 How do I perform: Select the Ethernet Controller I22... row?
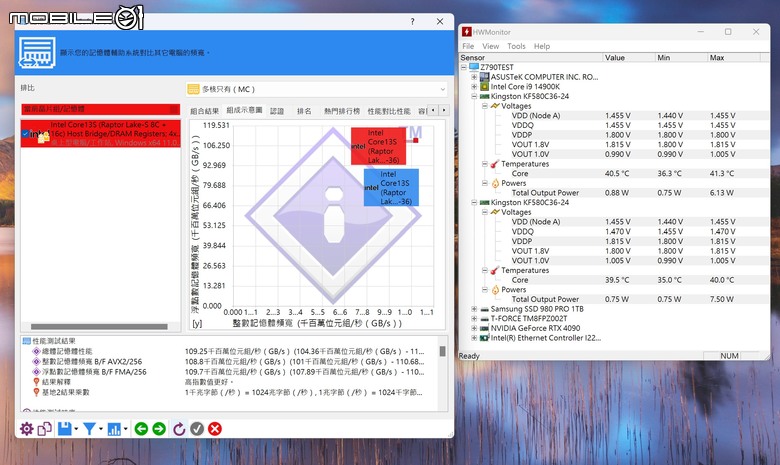(546, 338)
